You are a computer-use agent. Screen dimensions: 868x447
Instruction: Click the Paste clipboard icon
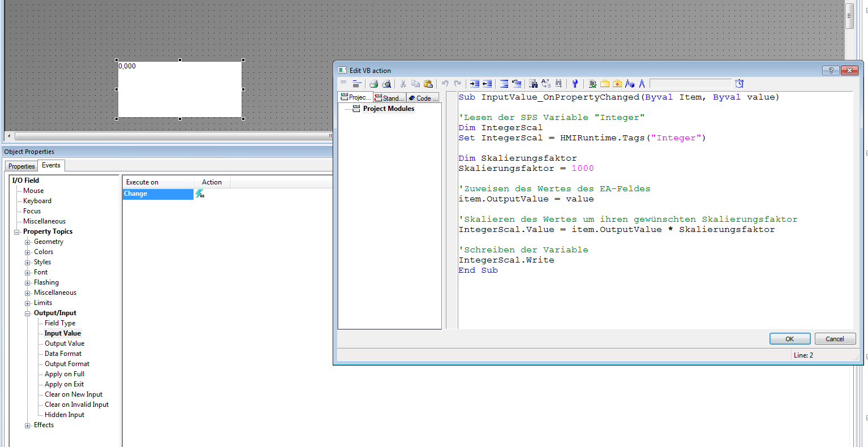(x=428, y=84)
